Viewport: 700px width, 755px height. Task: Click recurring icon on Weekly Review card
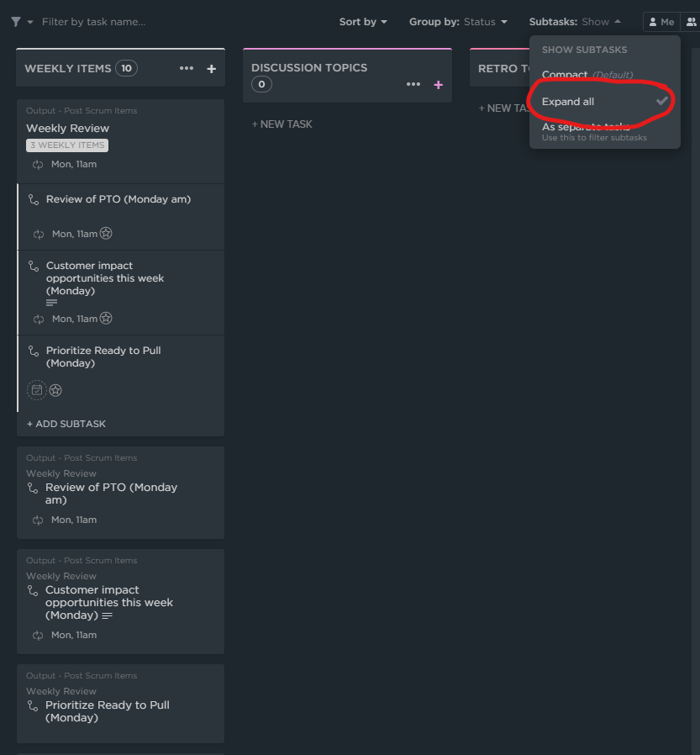pos(38,165)
